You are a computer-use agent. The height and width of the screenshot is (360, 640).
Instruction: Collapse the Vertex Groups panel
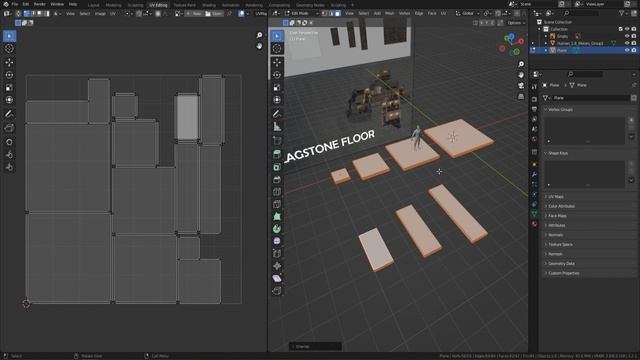pos(589,109)
